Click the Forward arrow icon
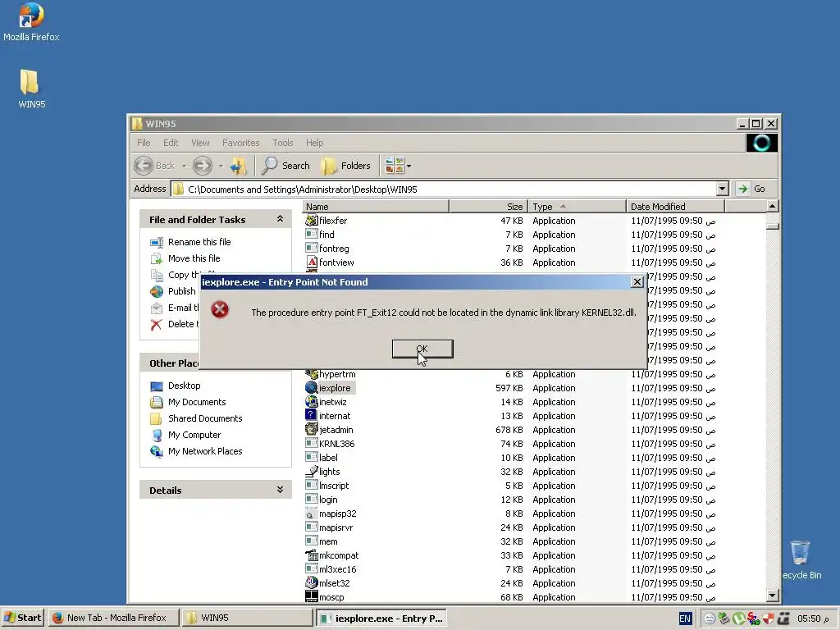This screenshot has width=840, height=630. pos(203,166)
